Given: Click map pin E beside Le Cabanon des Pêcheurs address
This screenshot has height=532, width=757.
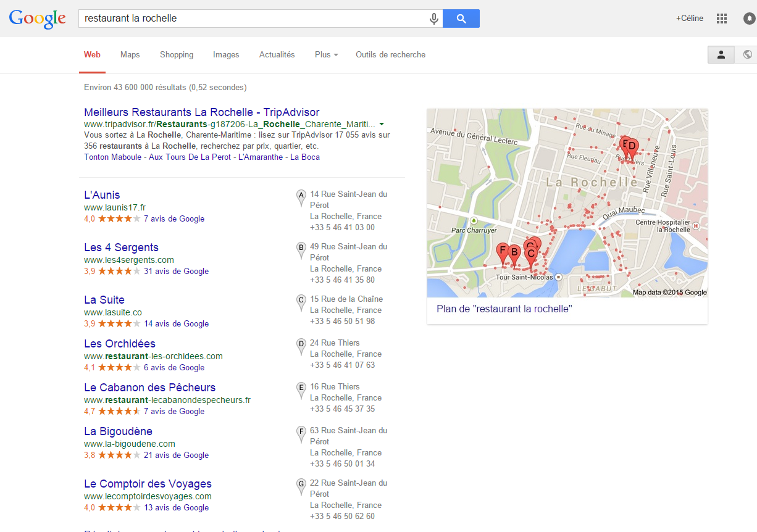Looking at the screenshot, I should point(301,390).
